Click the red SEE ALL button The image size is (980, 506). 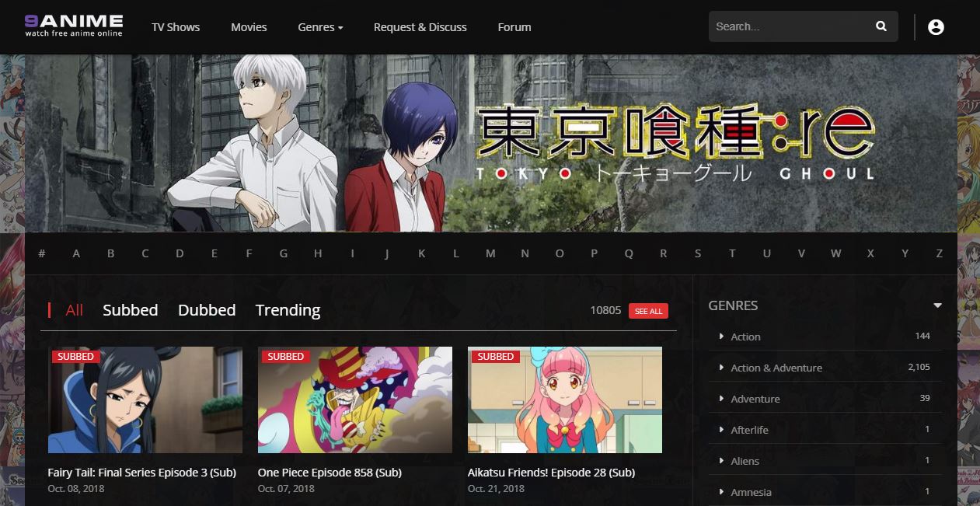coord(648,311)
